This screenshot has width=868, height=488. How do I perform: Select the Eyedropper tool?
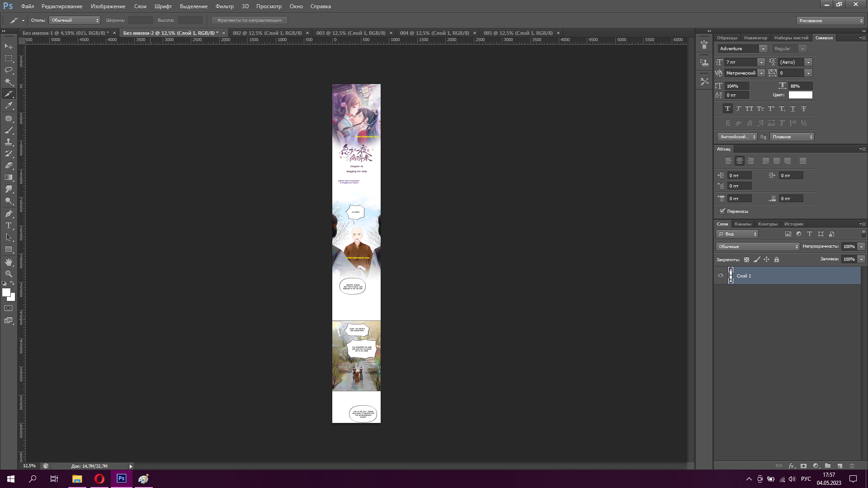[9, 105]
